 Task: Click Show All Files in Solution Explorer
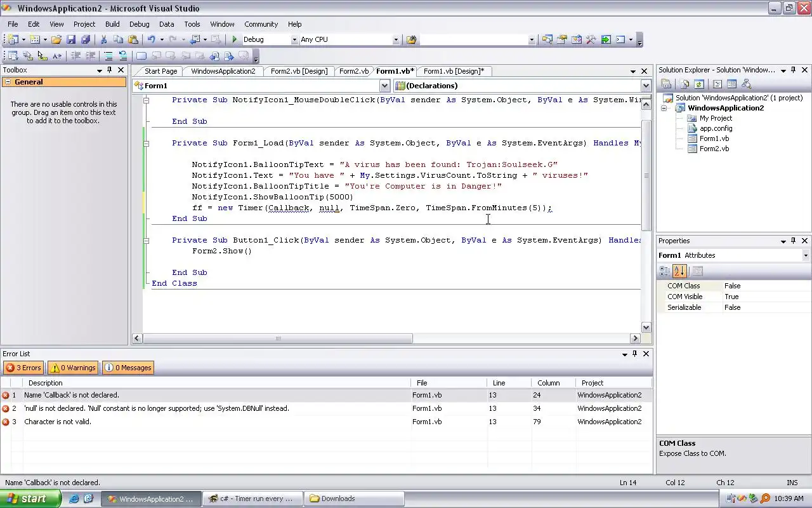click(x=684, y=84)
